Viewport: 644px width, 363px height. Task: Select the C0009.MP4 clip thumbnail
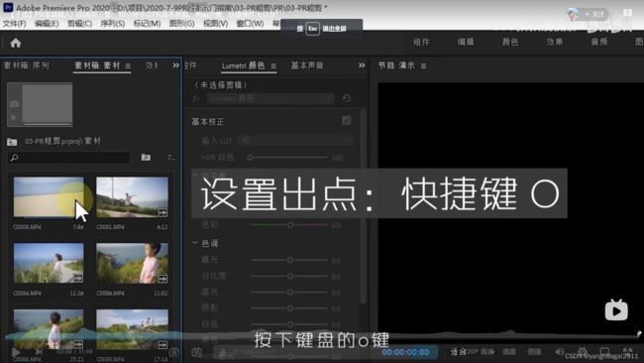(49, 197)
